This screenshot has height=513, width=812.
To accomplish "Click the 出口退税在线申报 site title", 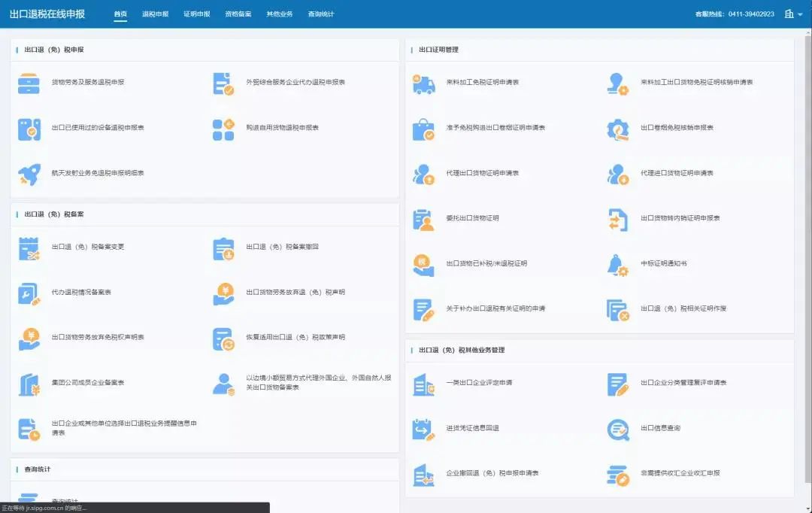I will pos(47,14).
